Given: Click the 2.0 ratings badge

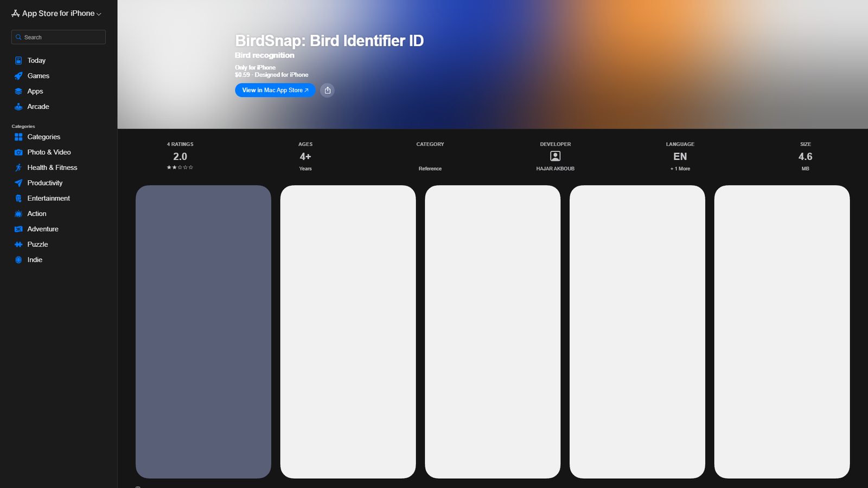Looking at the screenshot, I should point(180,157).
